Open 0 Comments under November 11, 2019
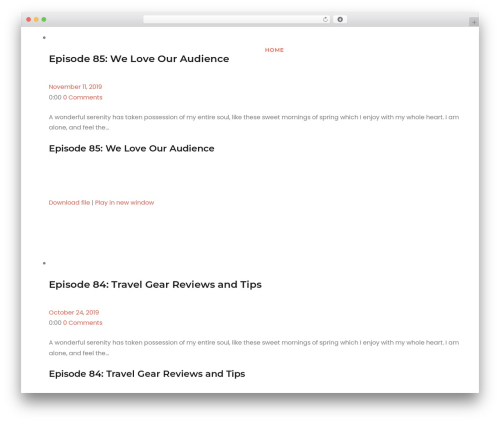This screenshot has height=423, width=500. point(83,97)
